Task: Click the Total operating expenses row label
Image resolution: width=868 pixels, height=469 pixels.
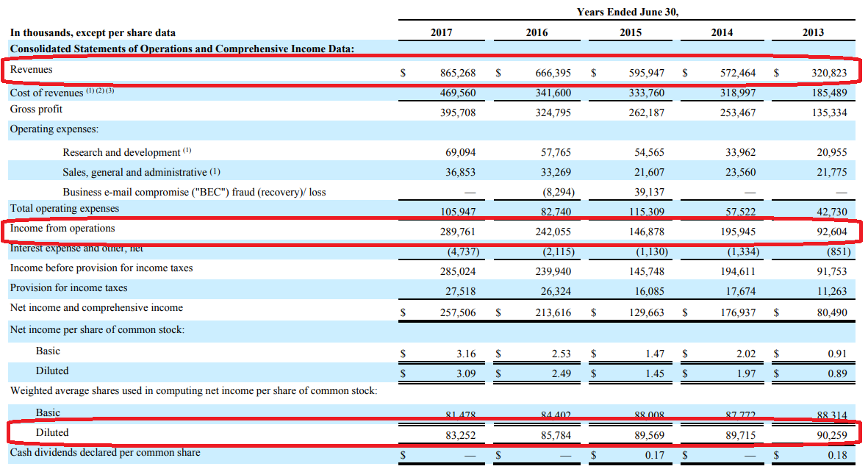Action: pyautogui.click(x=62, y=209)
